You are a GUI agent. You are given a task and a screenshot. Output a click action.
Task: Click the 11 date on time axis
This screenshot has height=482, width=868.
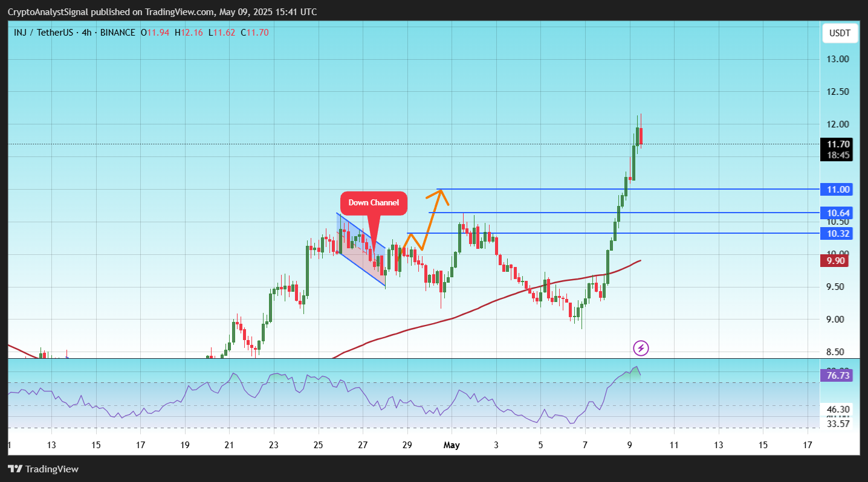pyautogui.click(x=673, y=445)
